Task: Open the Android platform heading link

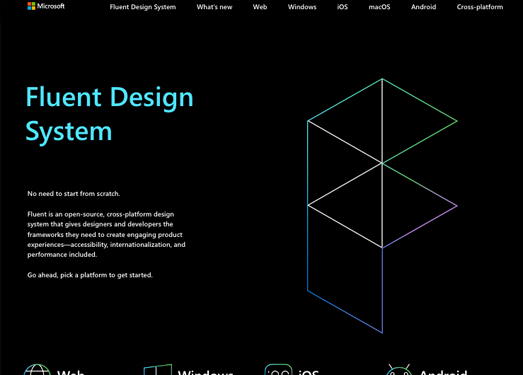Action: coord(443,372)
